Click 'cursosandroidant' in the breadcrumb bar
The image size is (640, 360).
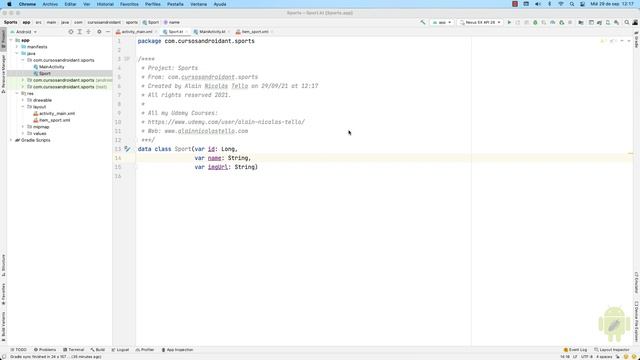tap(104, 22)
